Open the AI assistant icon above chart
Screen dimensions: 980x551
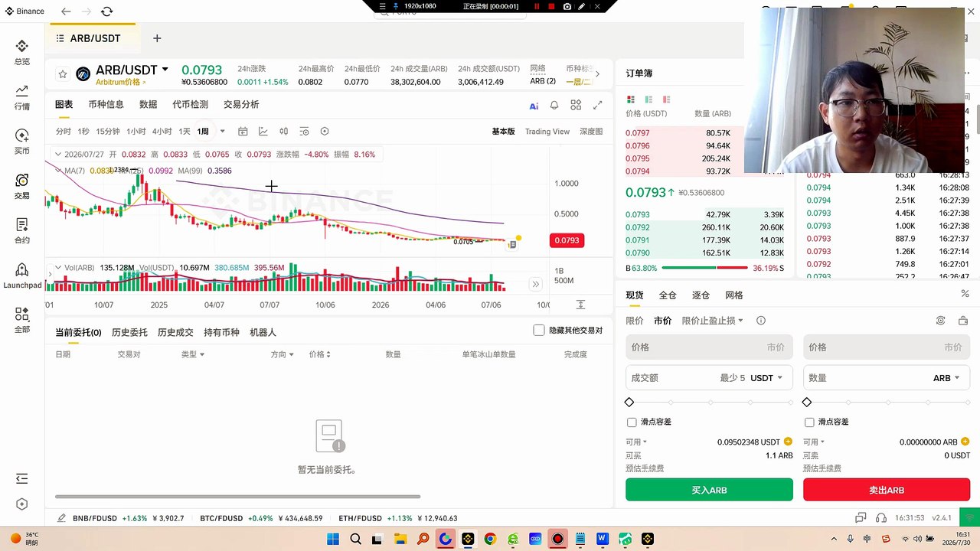click(x=534, y=106)
